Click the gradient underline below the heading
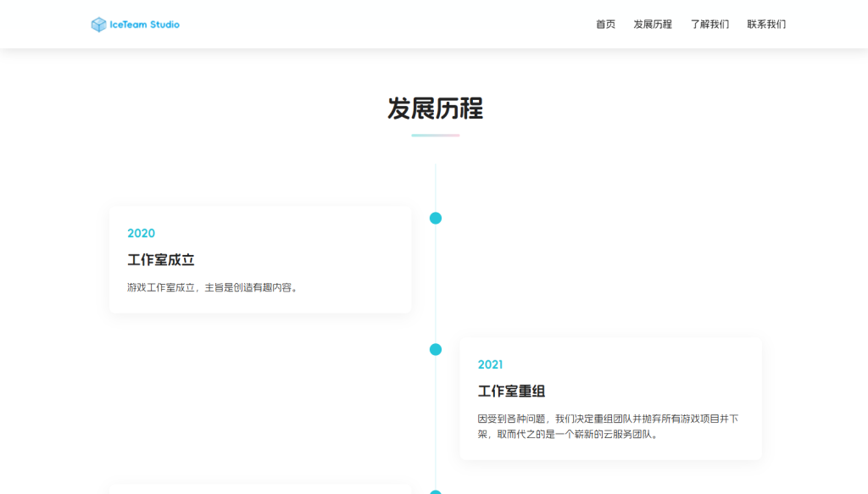Screen dimensions: 868x494 tap(435, 135)
